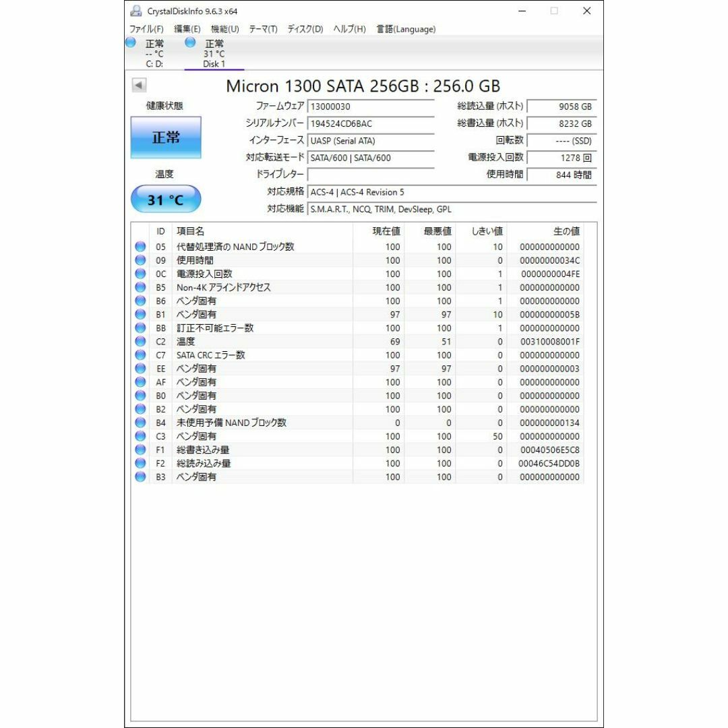The width and height of the screenshot is (728, 728).
Task: Click the status orb for ID B4 row
Action: click(140, 423)
